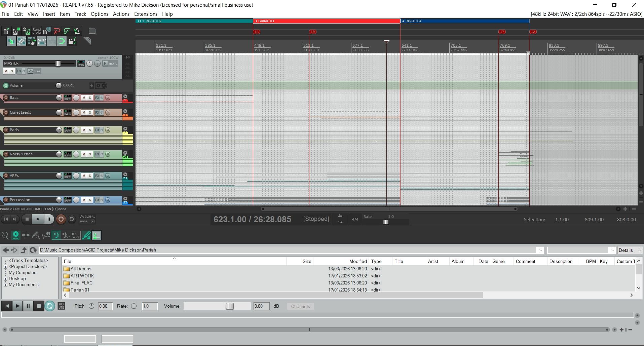Image resolution: width=644 pixels, height=346 pixels.
Task: Click the red undo arrow icon
Action: (57, 31)
